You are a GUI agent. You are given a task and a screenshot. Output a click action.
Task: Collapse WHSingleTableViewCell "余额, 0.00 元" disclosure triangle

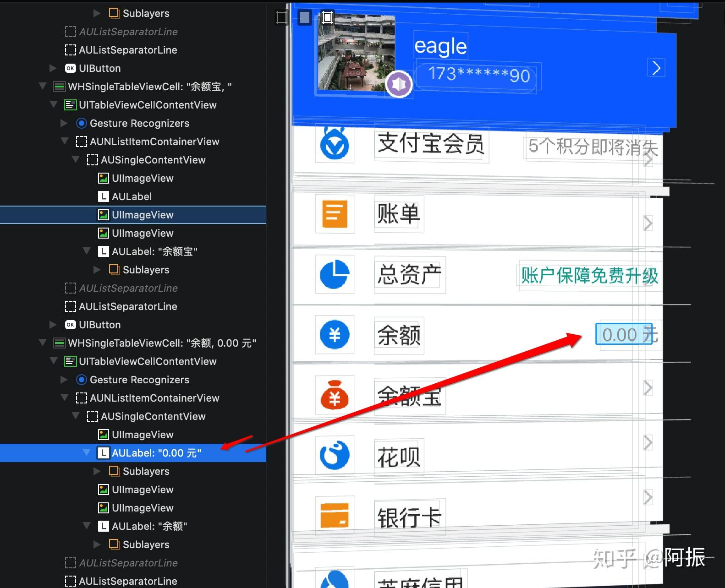(x=43, y=343)
